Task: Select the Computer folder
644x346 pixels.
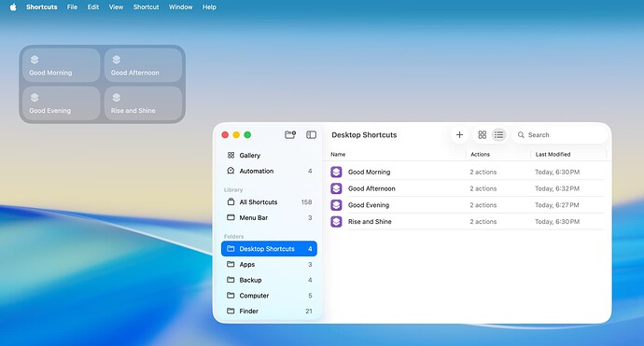Action: point(269,296)
